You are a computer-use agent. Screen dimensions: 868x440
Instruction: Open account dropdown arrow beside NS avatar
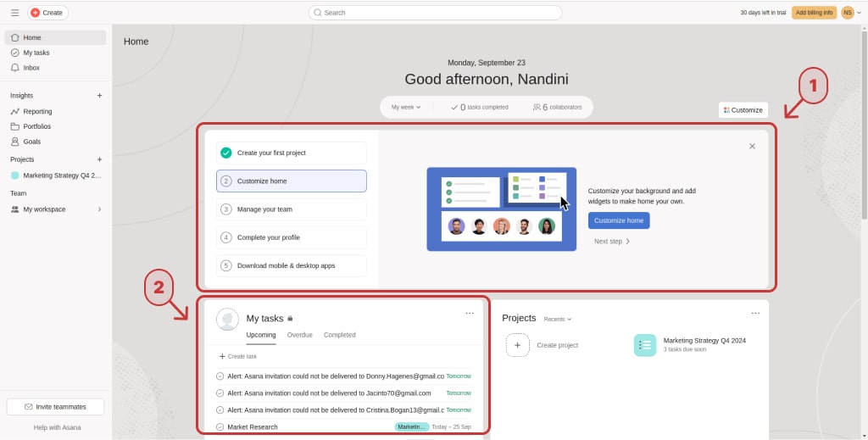860,13
